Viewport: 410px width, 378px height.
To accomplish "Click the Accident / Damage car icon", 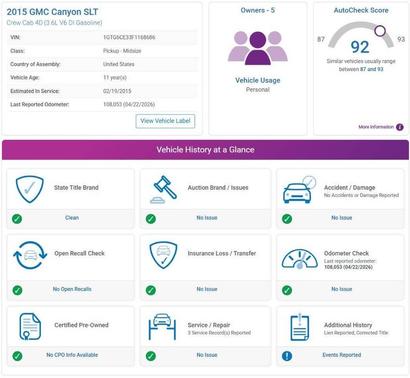I will click(299, 190).
